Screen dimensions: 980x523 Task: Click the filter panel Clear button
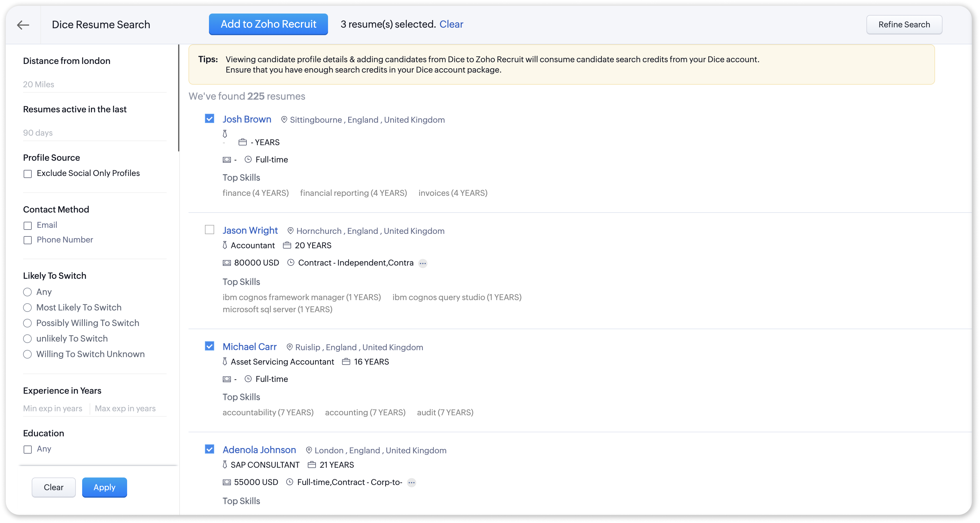[x=54, y=487]
